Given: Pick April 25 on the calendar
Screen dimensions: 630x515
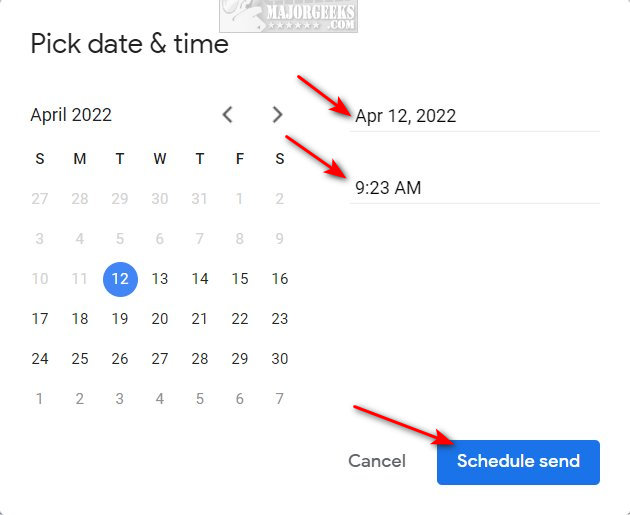Looking at the screenshot, I should [80, 359].
